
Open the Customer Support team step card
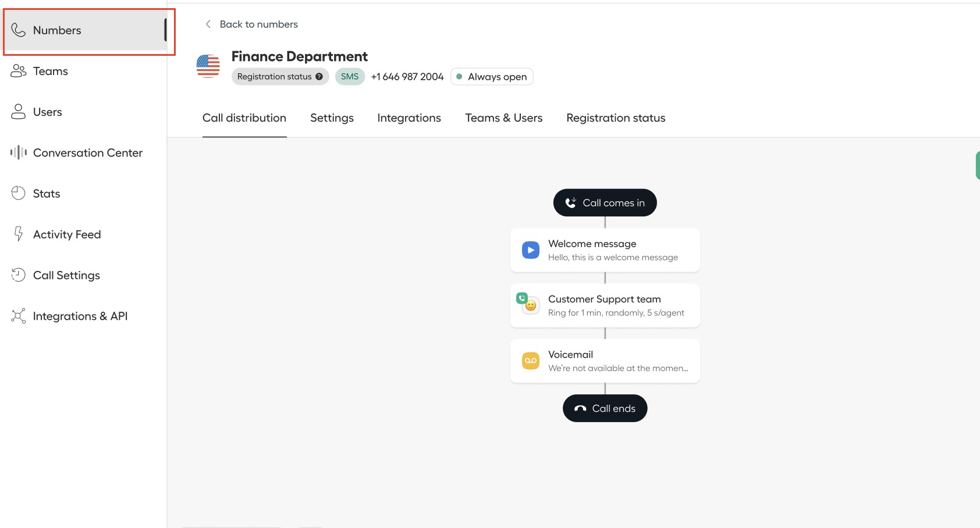point(605,305)
